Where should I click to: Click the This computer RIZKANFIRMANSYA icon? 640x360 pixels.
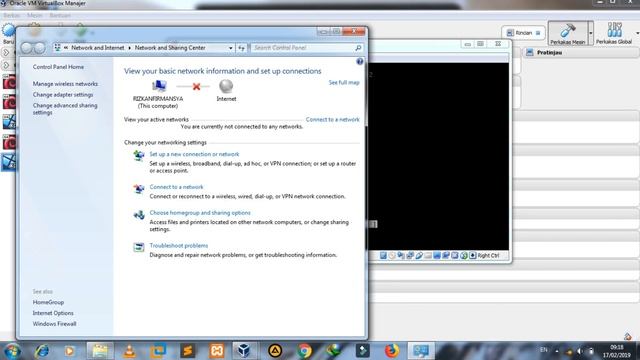click(x=159, y=86)
